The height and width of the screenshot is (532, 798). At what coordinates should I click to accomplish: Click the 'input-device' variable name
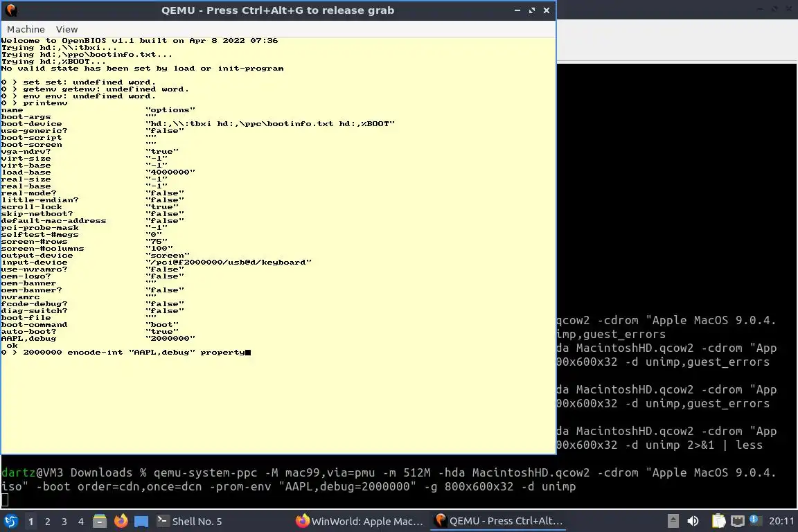[x=34, y=262]
